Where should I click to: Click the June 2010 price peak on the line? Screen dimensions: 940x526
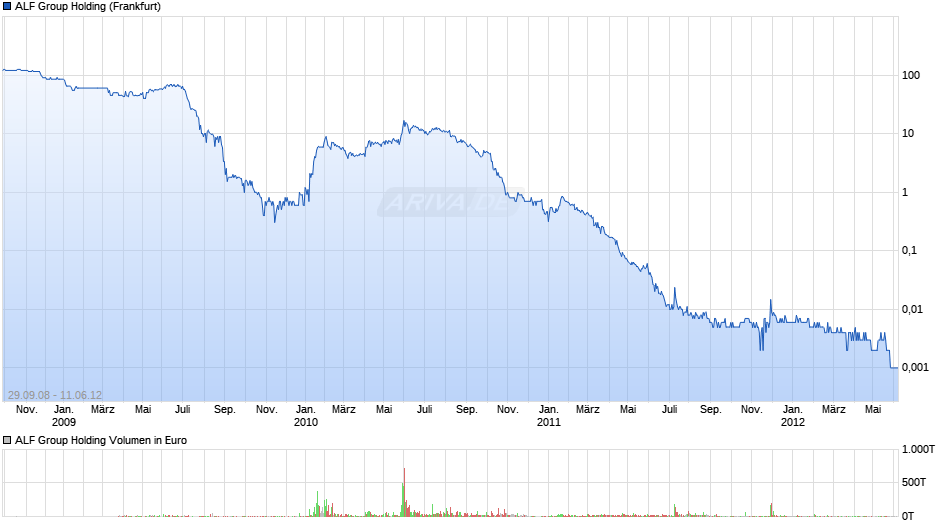tap(404, 122)
